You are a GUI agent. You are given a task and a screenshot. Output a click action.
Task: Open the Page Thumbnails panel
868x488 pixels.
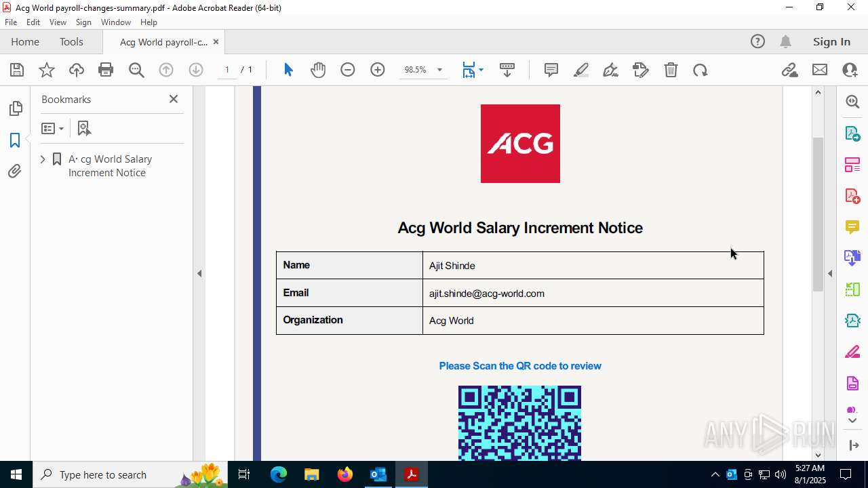[15, 108]
